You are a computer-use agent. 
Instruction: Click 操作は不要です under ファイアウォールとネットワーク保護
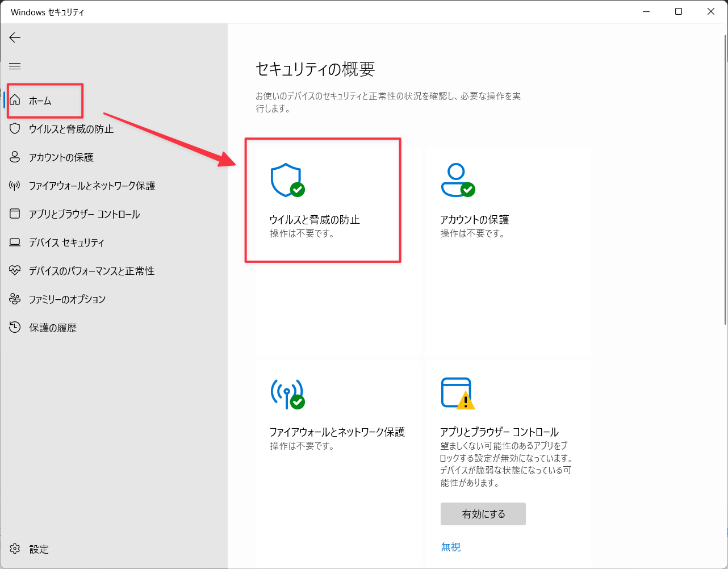click(303, 446)
